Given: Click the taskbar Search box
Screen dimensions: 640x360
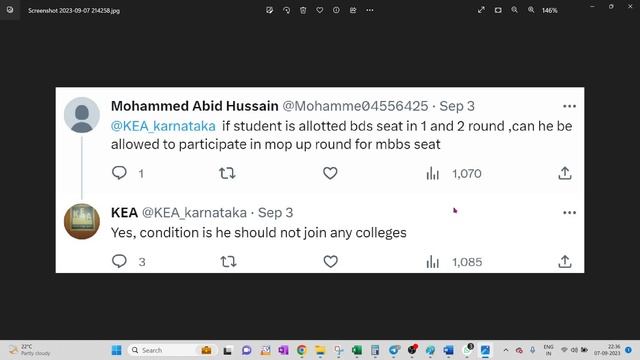Looking at the screenshot, I should [162, 350].
